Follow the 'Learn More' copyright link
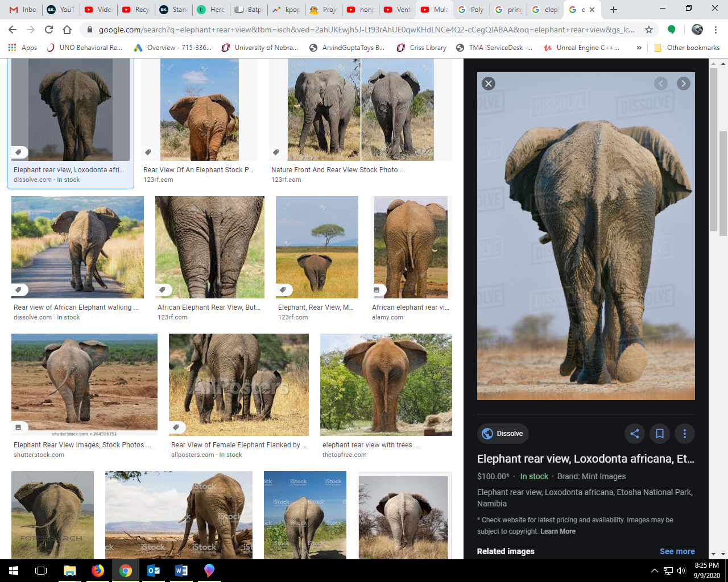This screenshot has height=582, width=728. (x=558, y=531)
